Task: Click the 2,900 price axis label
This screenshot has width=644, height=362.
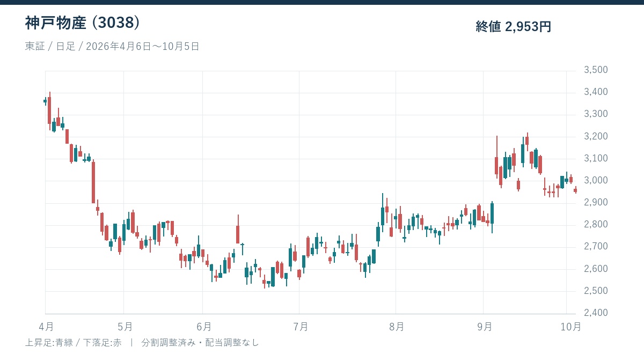Action: pos(596,202)
